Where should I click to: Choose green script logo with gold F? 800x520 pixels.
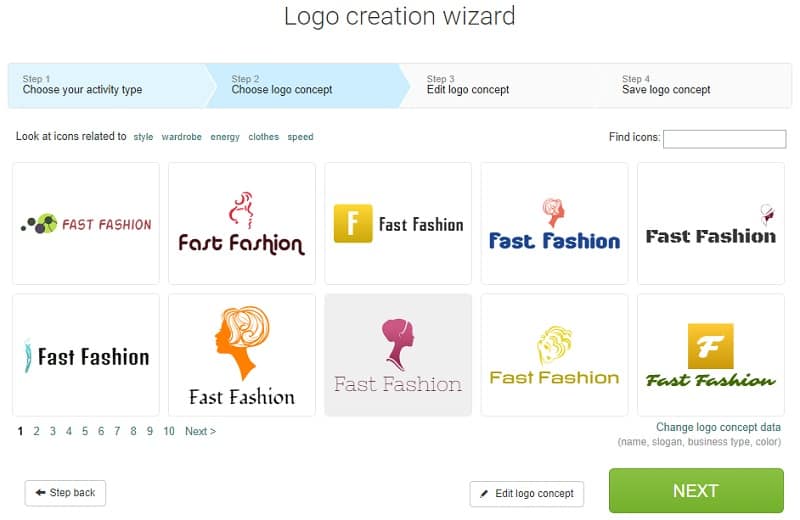[711, 355]
